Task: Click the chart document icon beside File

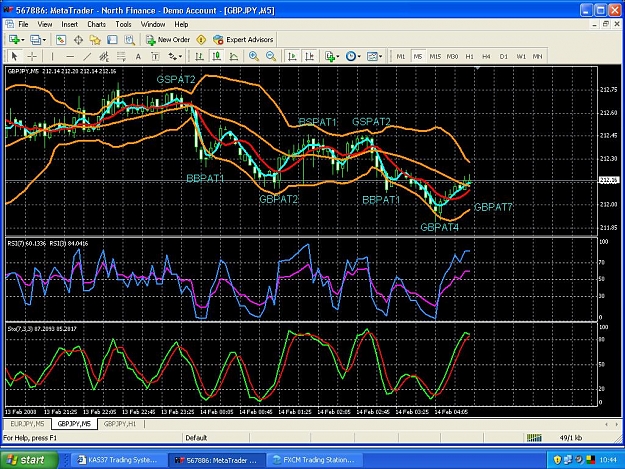Action: [x=10, y=24]
